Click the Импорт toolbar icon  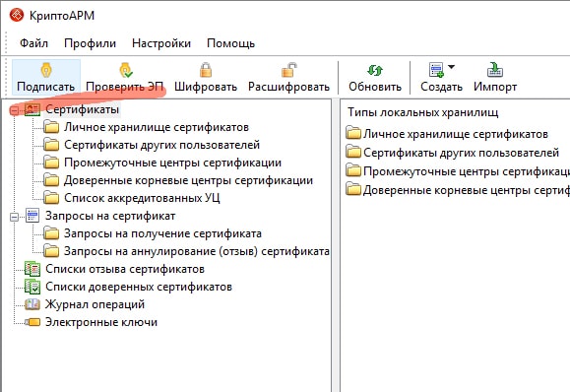pyautogui.click(x=494, y=70)
